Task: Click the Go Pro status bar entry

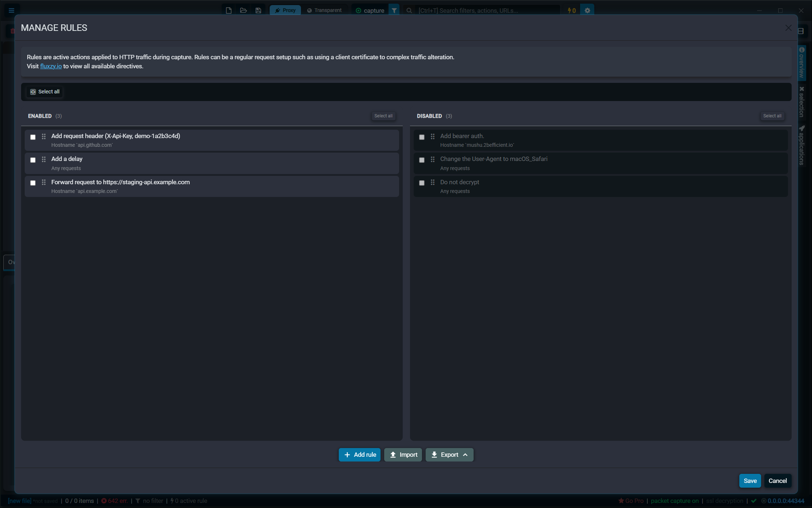Action: click(631, 501)
